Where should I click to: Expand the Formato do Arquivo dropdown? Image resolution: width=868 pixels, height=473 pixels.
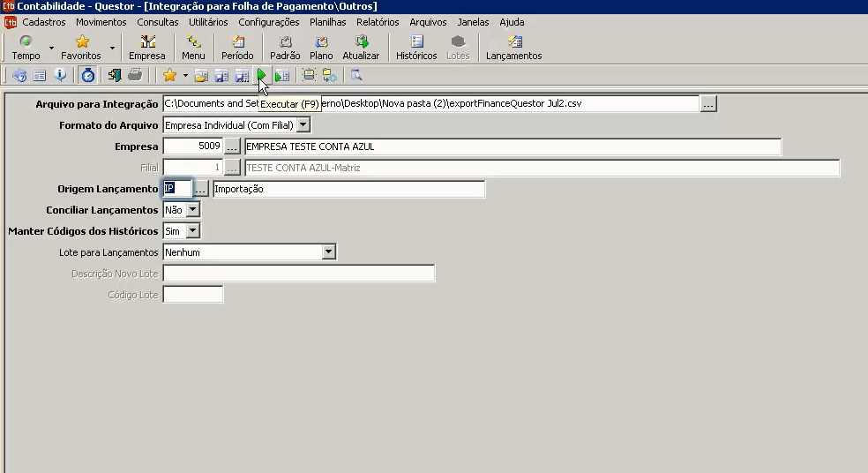click(x=303, y=125)
